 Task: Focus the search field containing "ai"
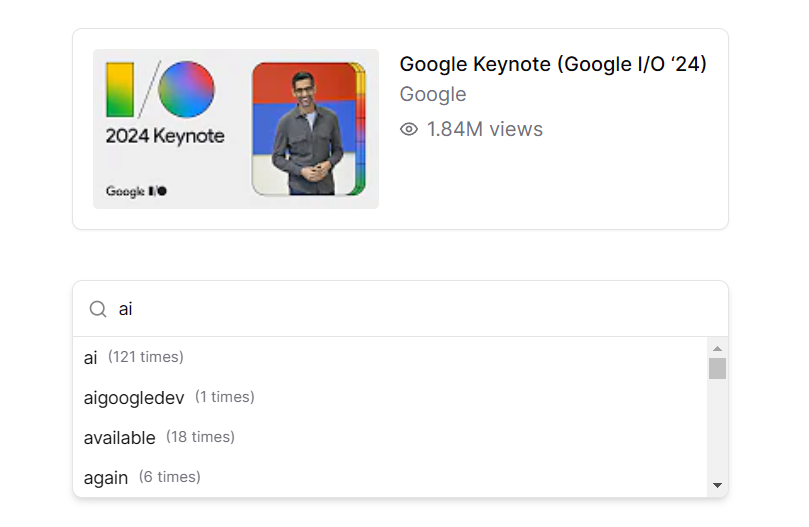click(x=400, y=309)
